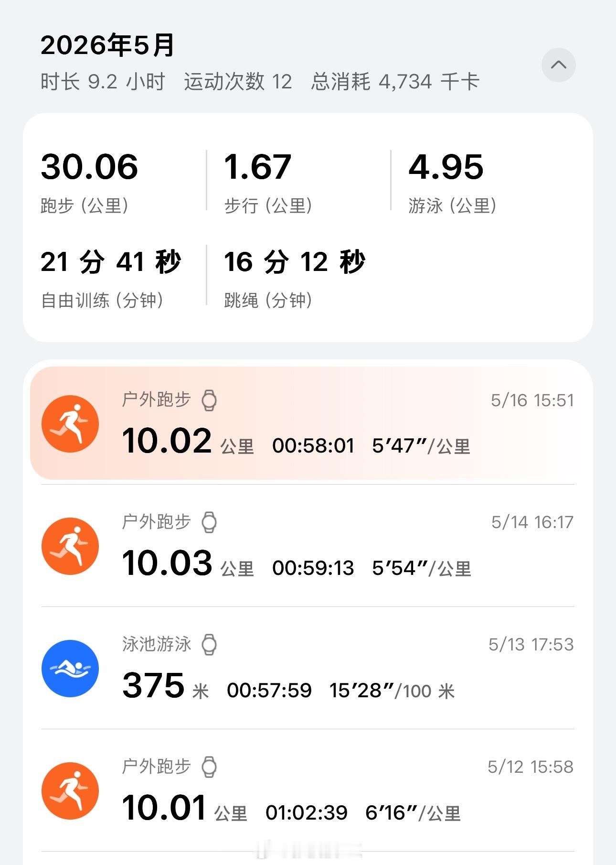616x865 pixels.
Task: Open the 375 米 pool swim record
Action: pyautogui.click(x=308, y=668)
